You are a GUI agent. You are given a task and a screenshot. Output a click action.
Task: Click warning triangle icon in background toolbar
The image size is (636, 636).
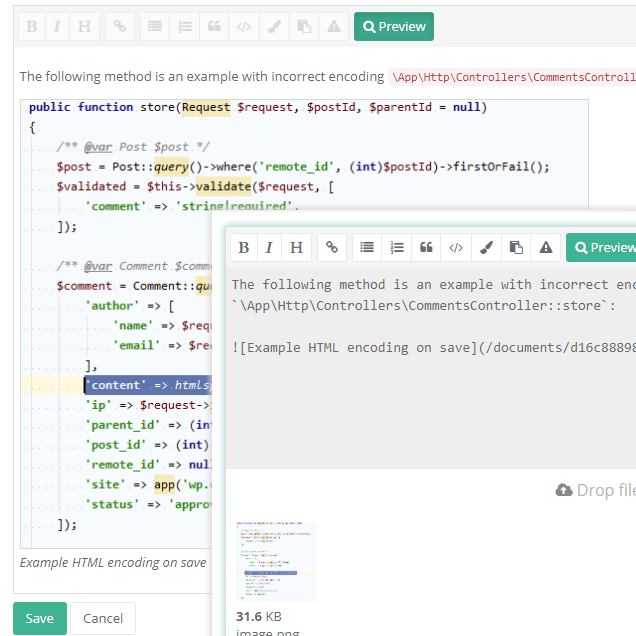(334, 27)
